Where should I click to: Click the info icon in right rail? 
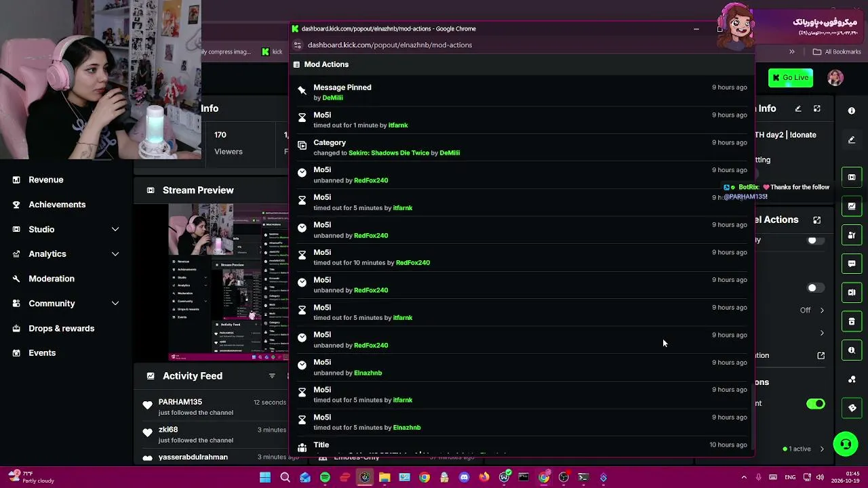click(852, 110)
